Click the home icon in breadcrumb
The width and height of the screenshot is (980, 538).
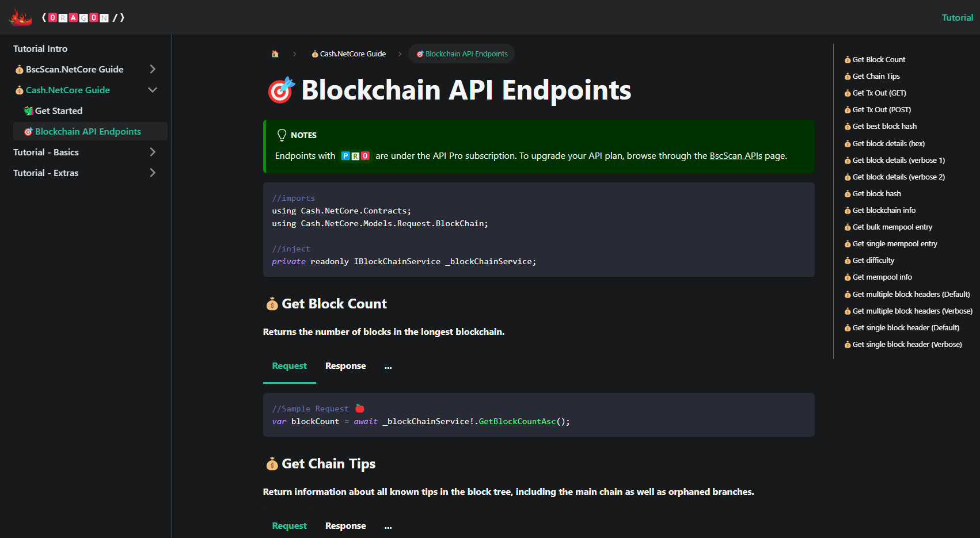pos(275,54)
